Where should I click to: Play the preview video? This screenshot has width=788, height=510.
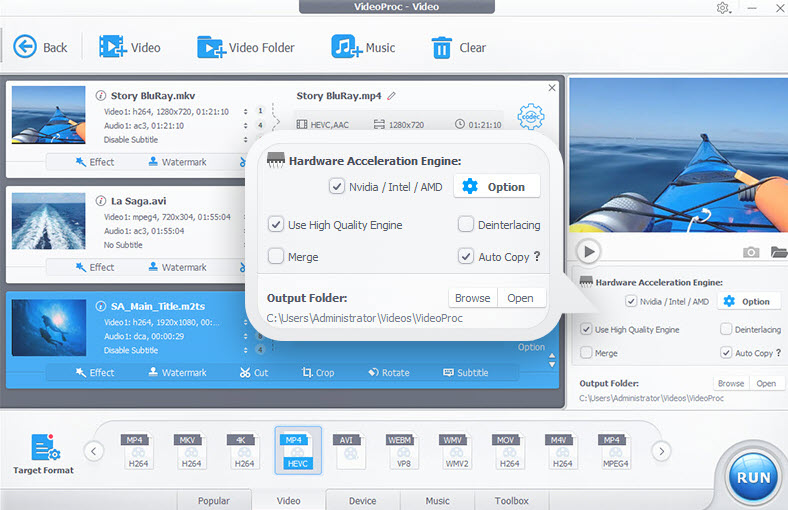(589, 251)
